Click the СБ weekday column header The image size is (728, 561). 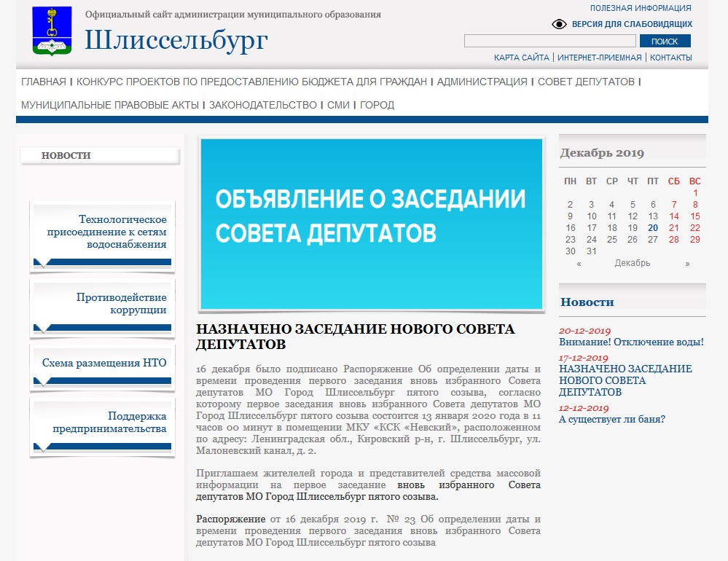(x=673, y=181)
